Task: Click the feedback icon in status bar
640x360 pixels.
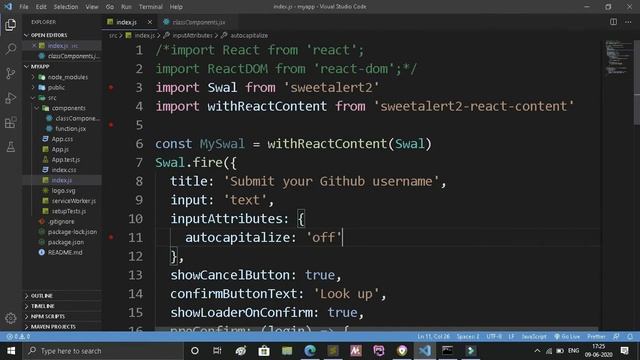Action: (x=616, y=337)
